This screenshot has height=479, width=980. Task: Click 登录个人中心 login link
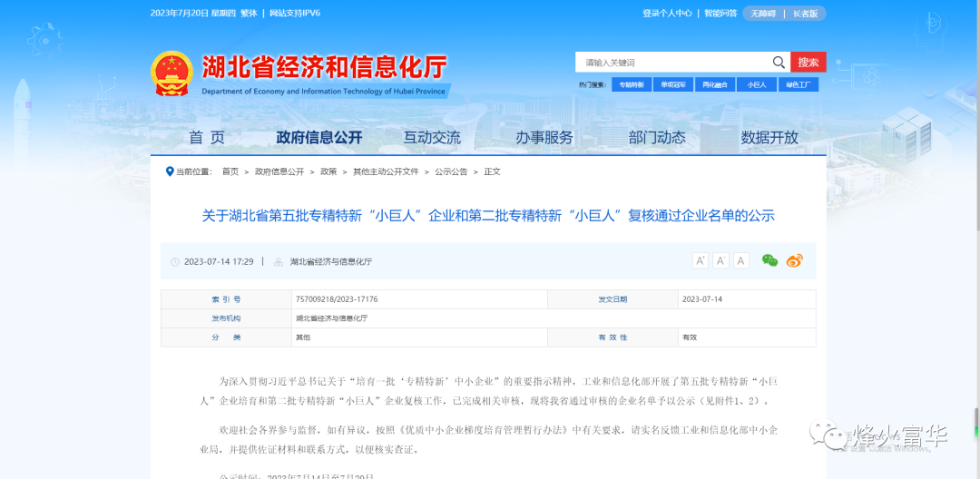point(667,14)
